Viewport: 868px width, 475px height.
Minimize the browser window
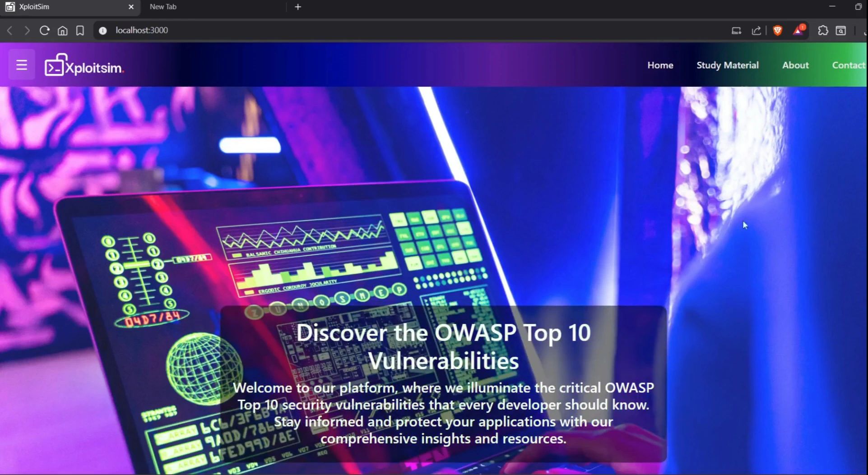(832, 6)
